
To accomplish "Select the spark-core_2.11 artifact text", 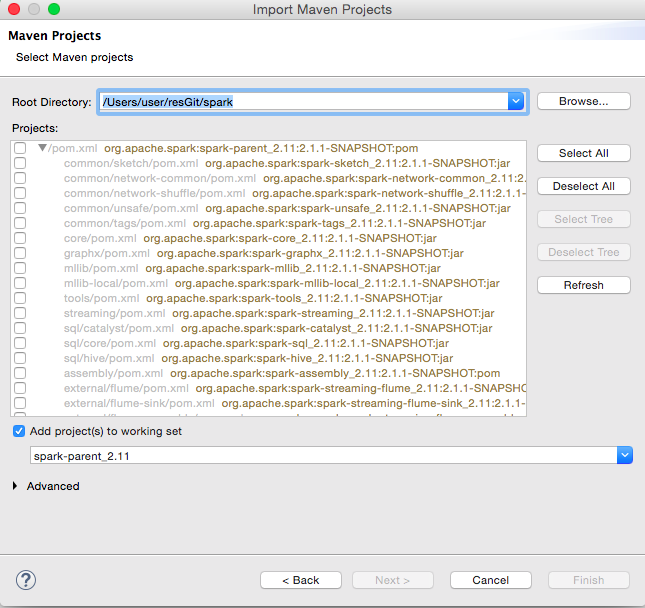I will [290, 238].
